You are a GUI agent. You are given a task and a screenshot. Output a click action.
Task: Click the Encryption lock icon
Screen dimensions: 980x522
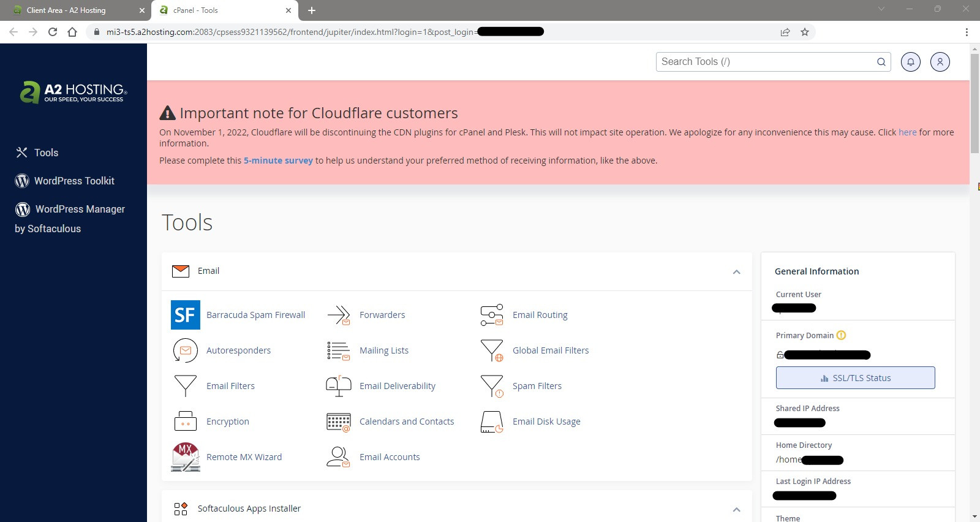coord(186,422)
